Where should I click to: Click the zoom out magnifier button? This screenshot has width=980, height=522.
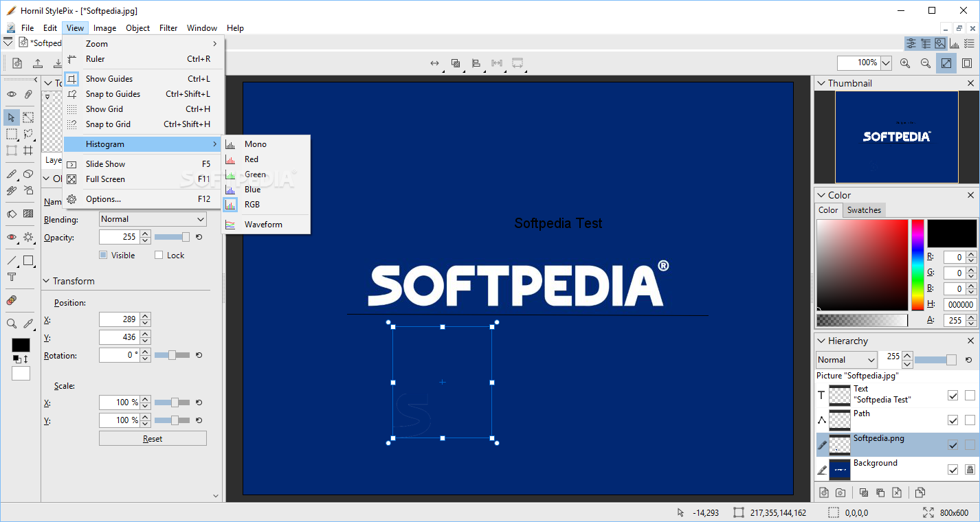click(x=926, y=63)
